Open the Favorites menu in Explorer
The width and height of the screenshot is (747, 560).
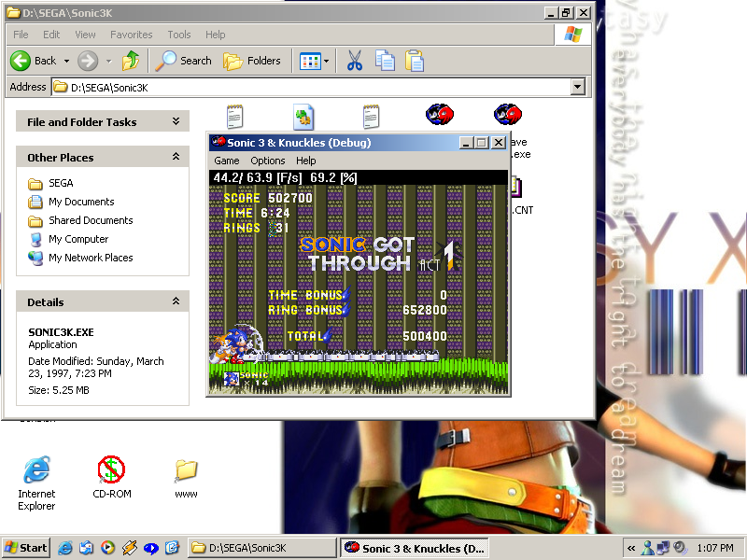(x=131, y=35)
